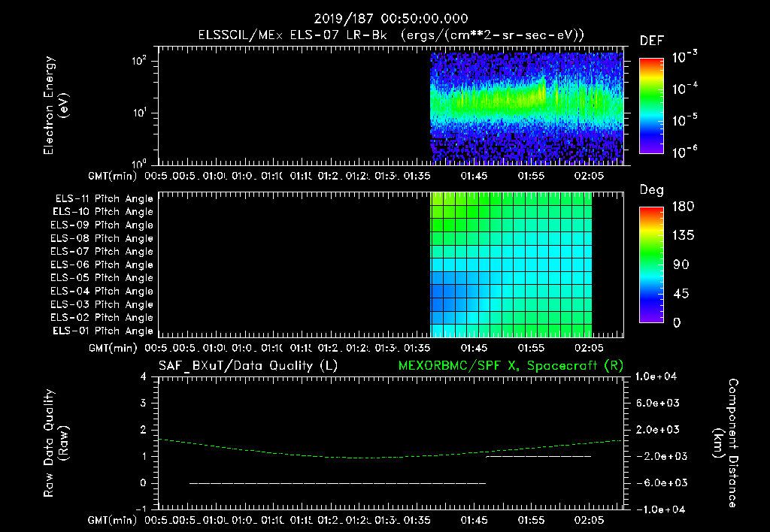Click the Component Distance (km) axis label
The image size is (770, 532).
725,443
